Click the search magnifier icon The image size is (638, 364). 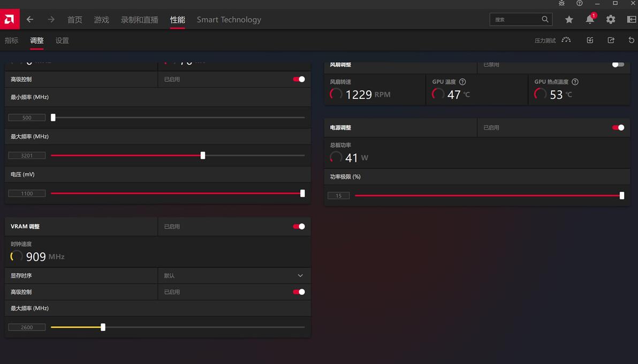pyautogui.click(x=545, y=19)
